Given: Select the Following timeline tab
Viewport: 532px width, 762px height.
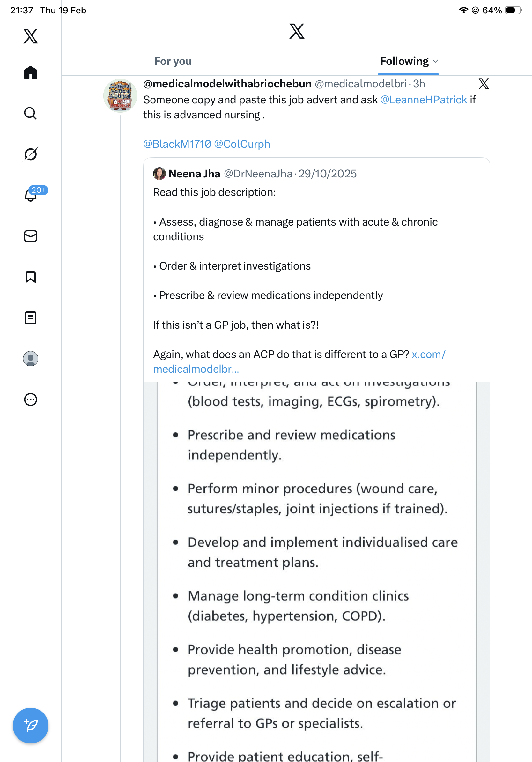Looking at the screenshot, I should click(x=404, y=61).
